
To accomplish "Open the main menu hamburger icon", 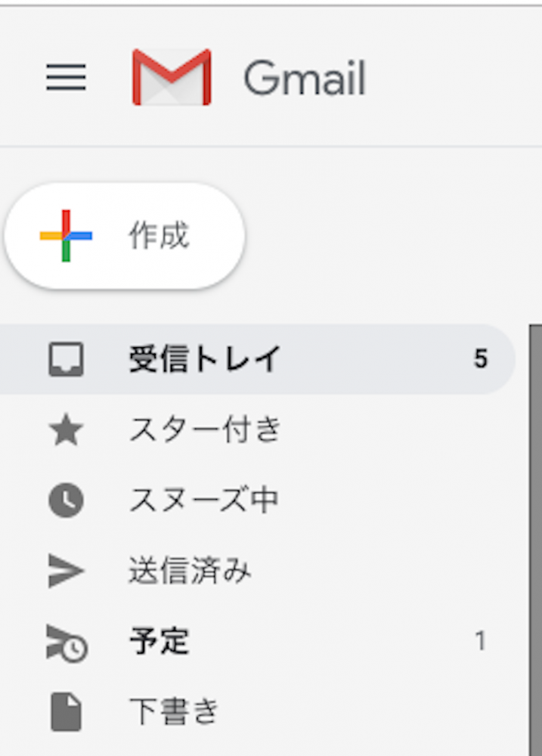I will click(66, 77).
